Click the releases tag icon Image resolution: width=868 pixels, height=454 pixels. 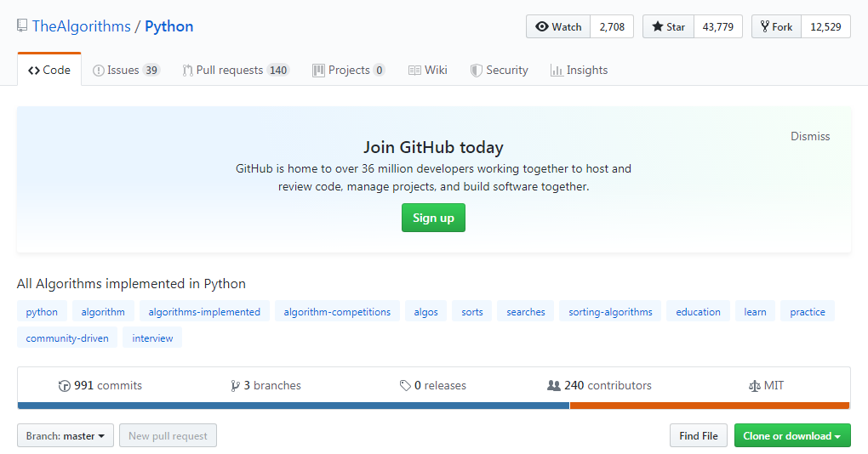coord(405,385)
